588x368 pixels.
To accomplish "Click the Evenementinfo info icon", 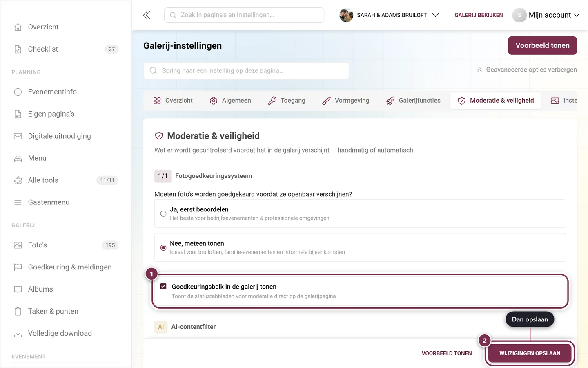I will [18, 92].
